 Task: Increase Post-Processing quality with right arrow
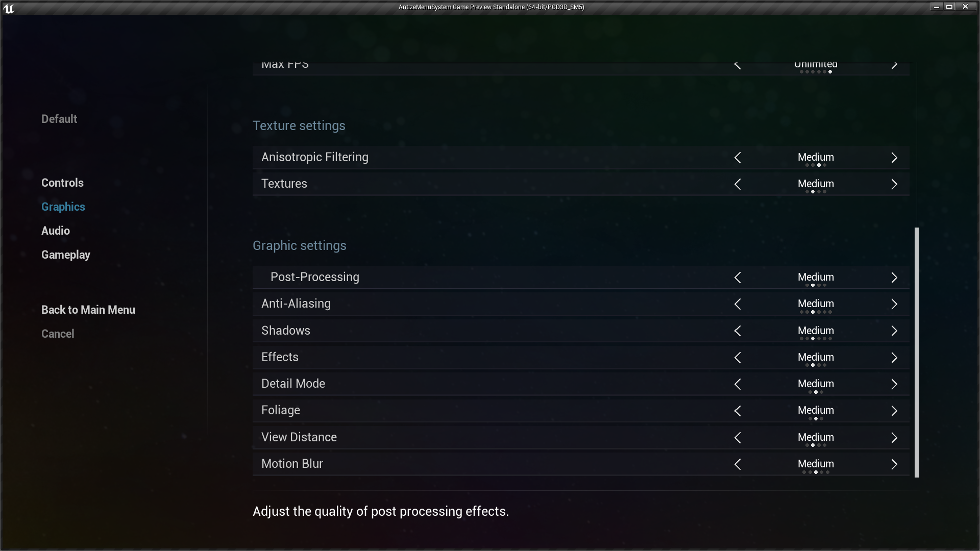click(894, 278)
